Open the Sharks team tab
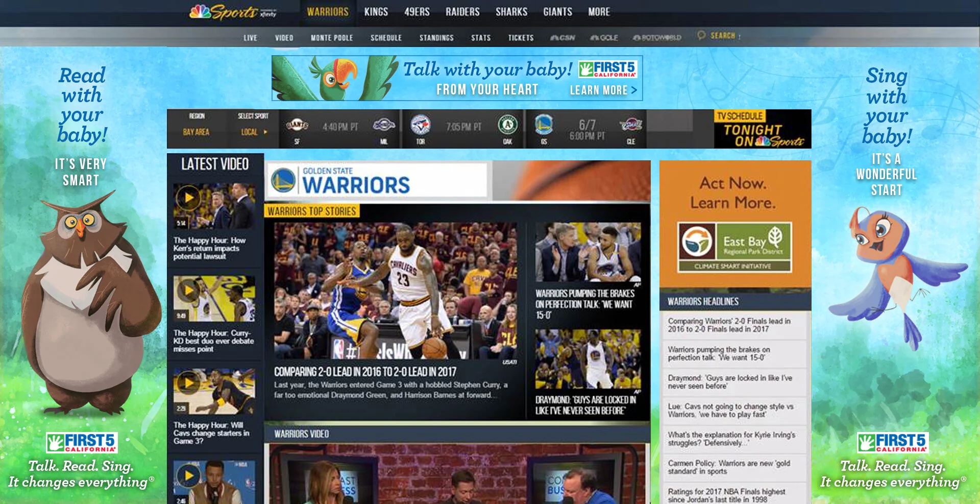This screenshot has height=504, width=980. (511, 12)
